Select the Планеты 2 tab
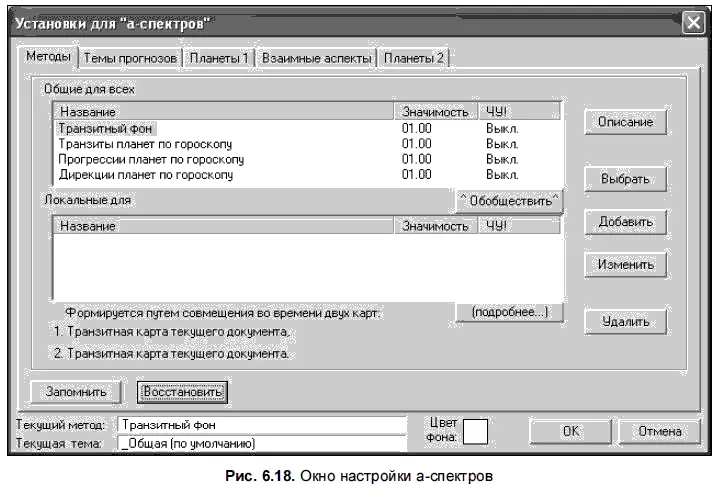Viewport: 719px width, 490px height. click(x=414, y=59)
